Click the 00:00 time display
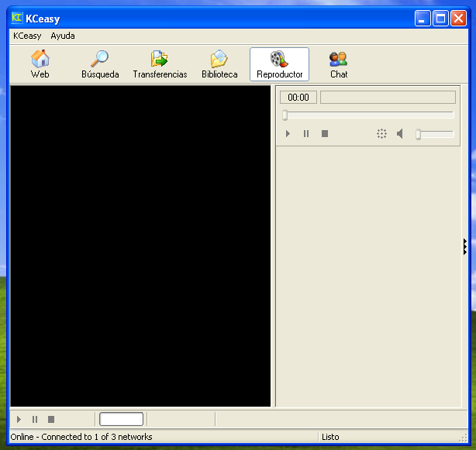476x450 pixels. coord(298,98)
